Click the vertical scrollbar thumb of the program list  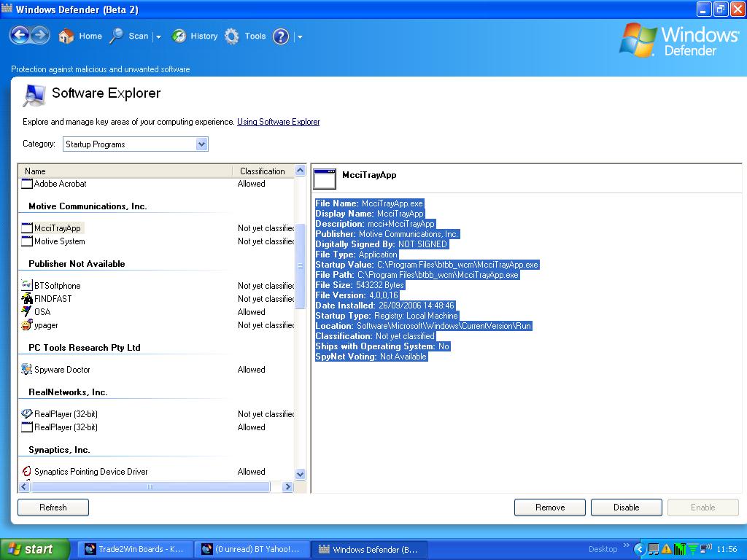[x=300, y=266]
